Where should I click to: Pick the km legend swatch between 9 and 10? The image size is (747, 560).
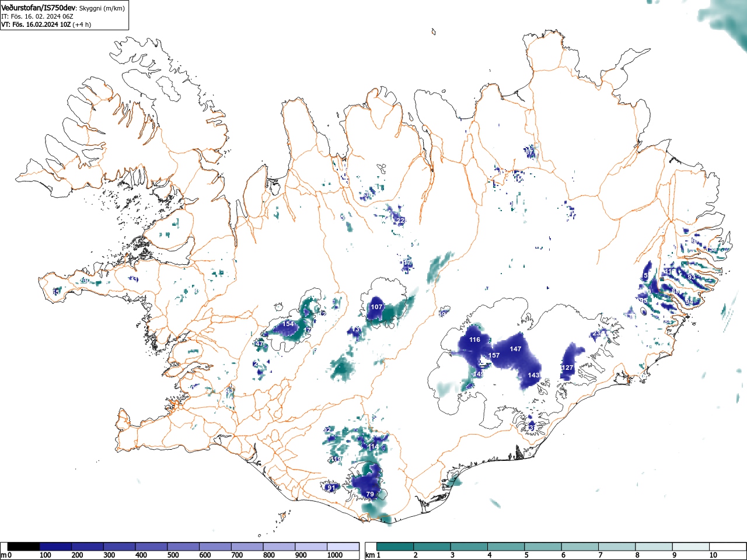(x=690, y=547)
